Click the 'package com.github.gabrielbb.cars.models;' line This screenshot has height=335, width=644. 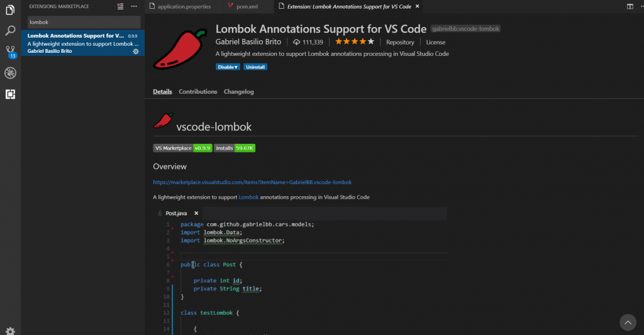point(247,224)
